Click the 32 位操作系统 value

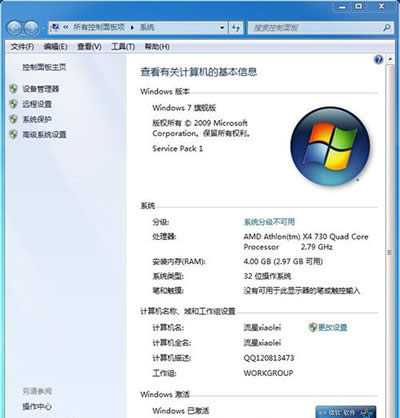point(267,276)
